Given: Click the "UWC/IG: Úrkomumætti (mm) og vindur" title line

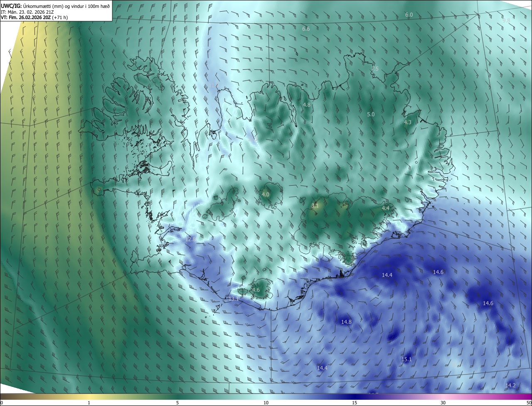Looking at the screenshot, I should (x=55, y=6).
